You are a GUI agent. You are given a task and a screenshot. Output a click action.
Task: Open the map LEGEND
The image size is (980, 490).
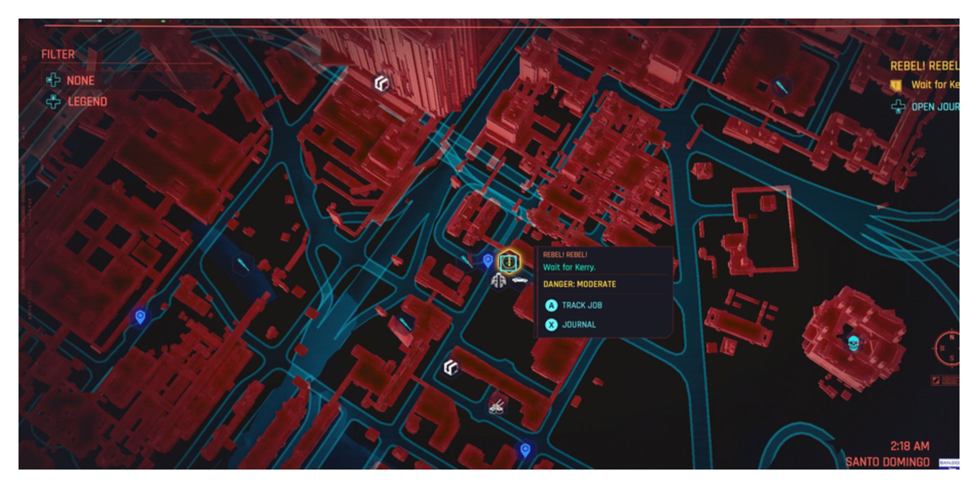(87, 102)
